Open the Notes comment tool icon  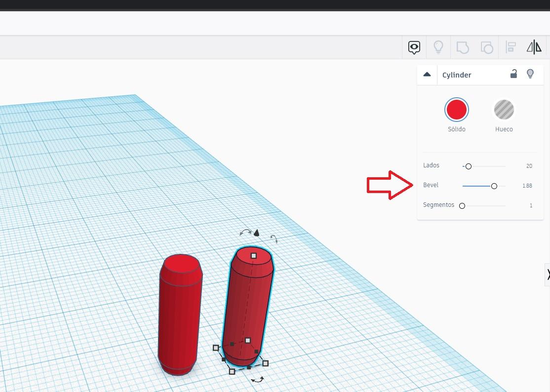click(414, 47)
